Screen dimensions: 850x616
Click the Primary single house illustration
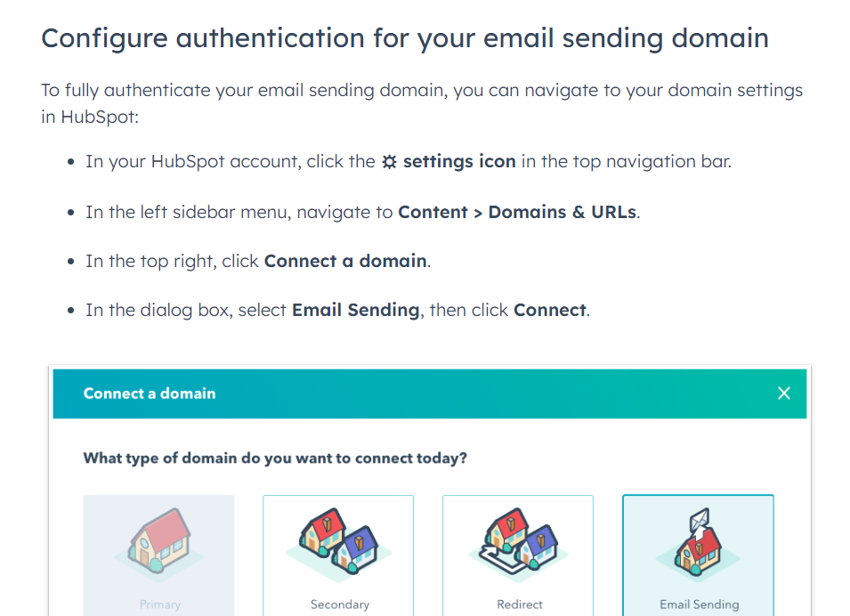click(x=159, y=541)
